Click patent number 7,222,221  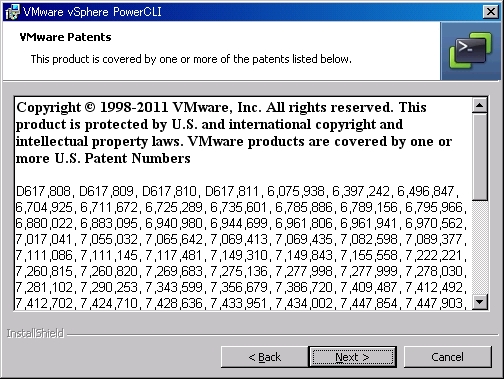[435, 255]
